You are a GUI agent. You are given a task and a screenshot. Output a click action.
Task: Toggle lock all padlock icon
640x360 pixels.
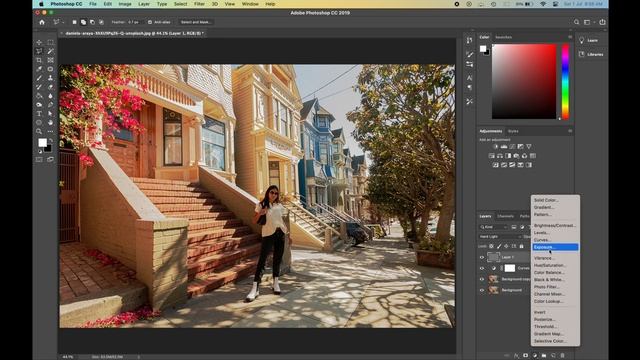521,246
